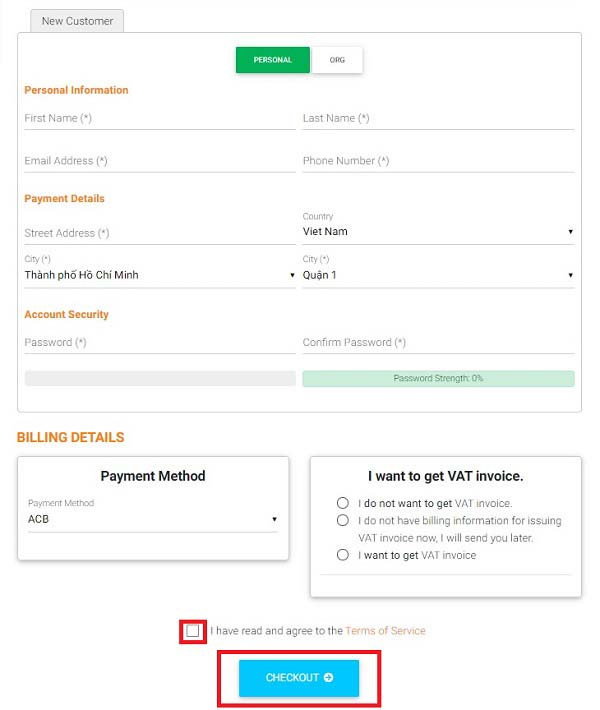Click the CHECKOUT button
This screenshot has height=710, width=600.
point(299,678)
